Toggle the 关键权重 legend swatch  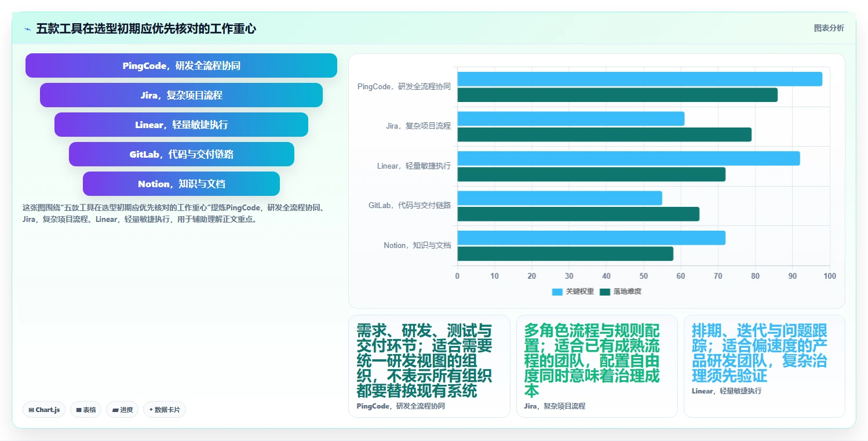click(557, 291)
